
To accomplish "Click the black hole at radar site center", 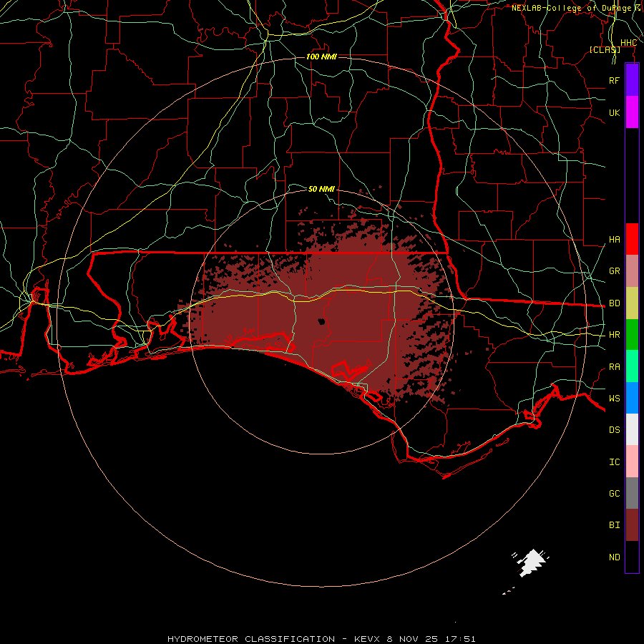I will 321,321.
